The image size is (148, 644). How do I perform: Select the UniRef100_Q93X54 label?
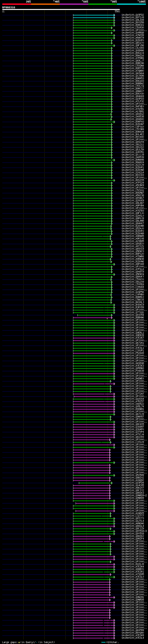133,315
